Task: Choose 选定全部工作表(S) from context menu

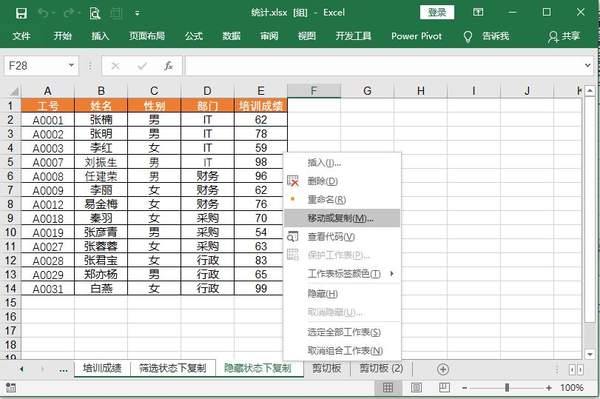Action: click(342, 332)
